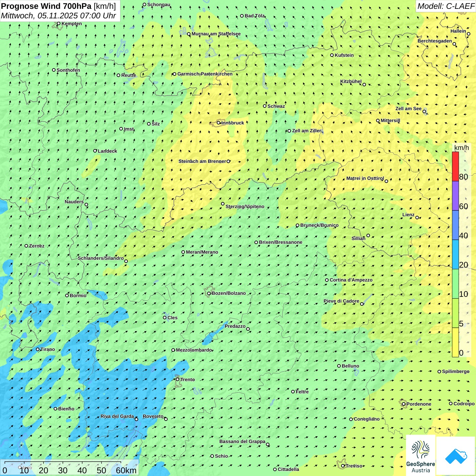
Task: Select the Silz label
Action: [x=156, y=124]
